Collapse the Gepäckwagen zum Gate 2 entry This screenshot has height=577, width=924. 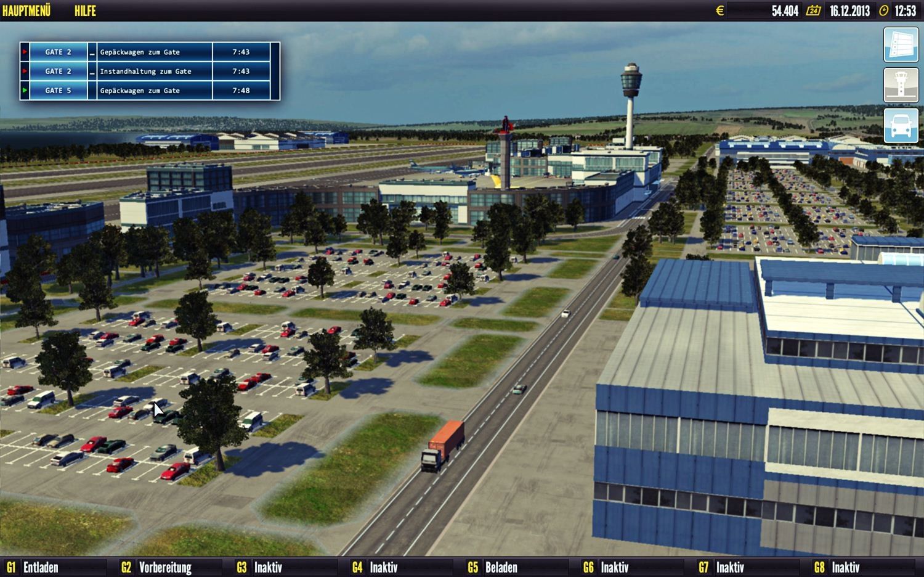(92, 52)
